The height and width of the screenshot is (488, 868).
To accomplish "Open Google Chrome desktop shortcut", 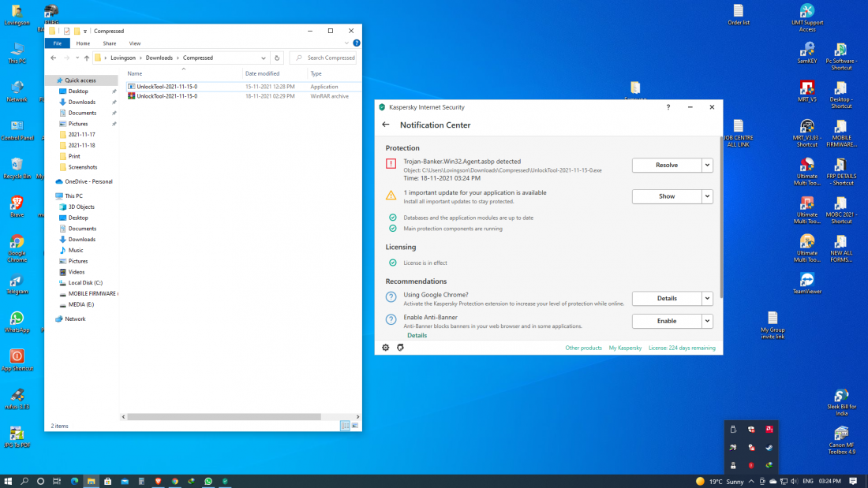I will tap(17, 248).
